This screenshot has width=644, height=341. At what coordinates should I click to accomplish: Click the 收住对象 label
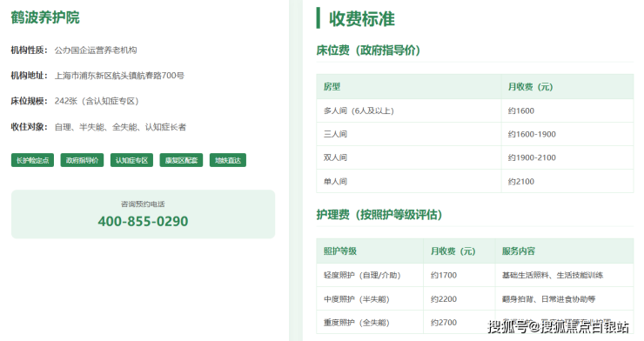(x=29, y=127)
